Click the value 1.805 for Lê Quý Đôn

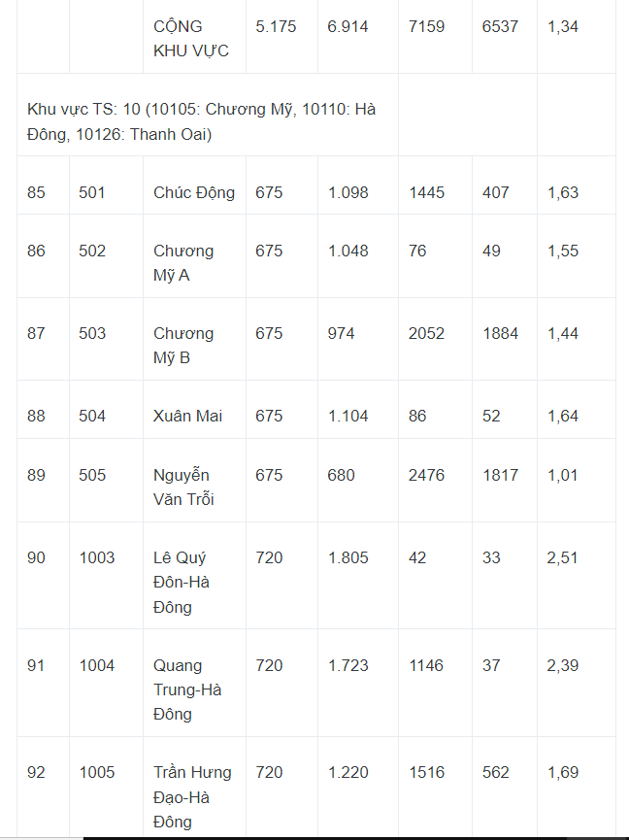[x=348, y=558]
